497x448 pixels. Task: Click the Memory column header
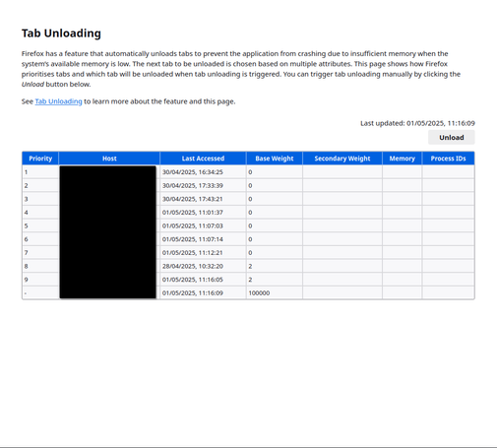click(x=403, y=159)
